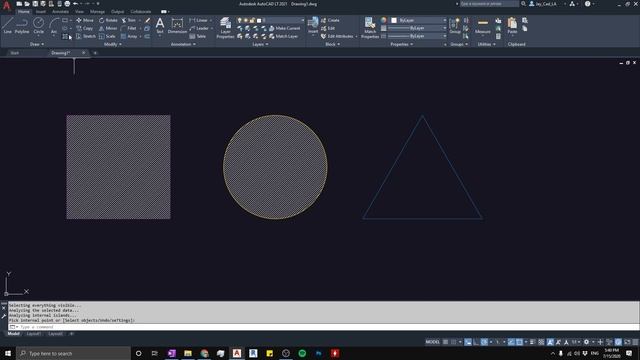Select the Polyline tool
Screen dimensions: 640x360
[22, 26]
